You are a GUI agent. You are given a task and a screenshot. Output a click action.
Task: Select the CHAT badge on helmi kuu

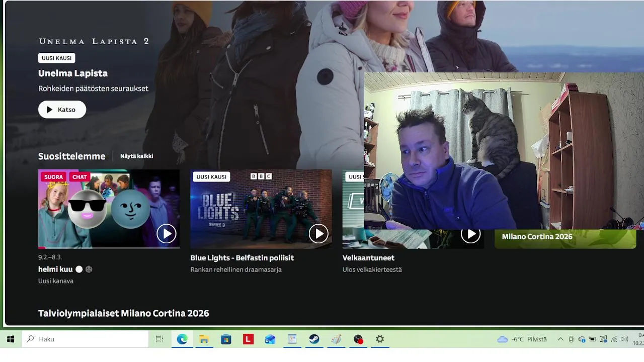pos(79,177)
